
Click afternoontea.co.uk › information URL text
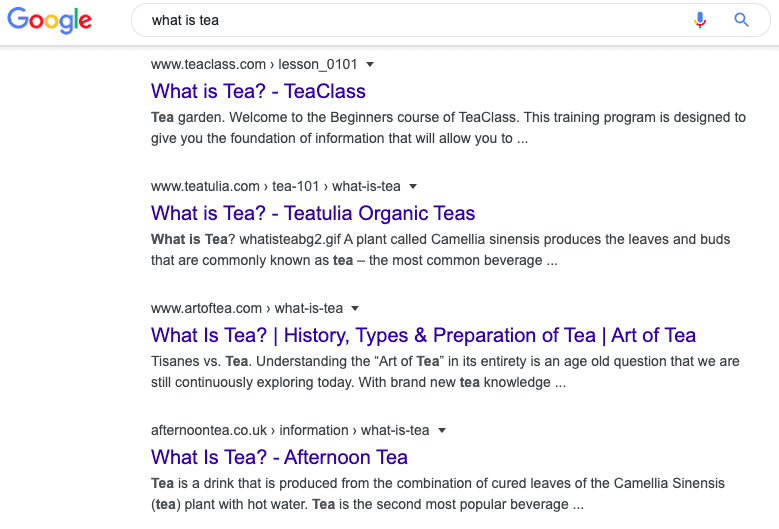pos(290,430)
